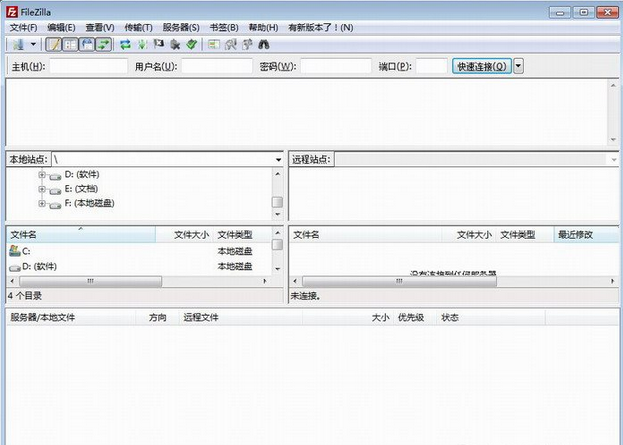Open the directory listing filters icon

click(214, 44)
